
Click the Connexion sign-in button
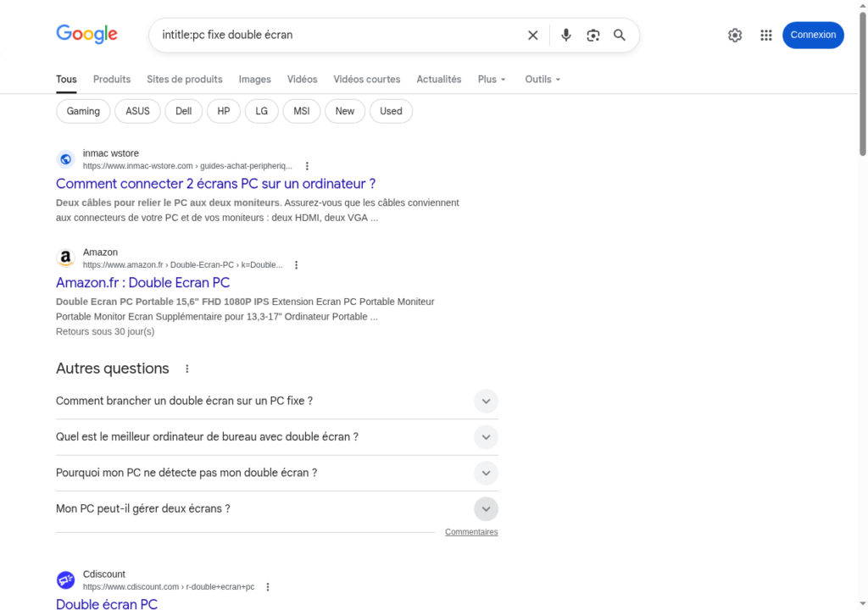[x=813, y=35]
